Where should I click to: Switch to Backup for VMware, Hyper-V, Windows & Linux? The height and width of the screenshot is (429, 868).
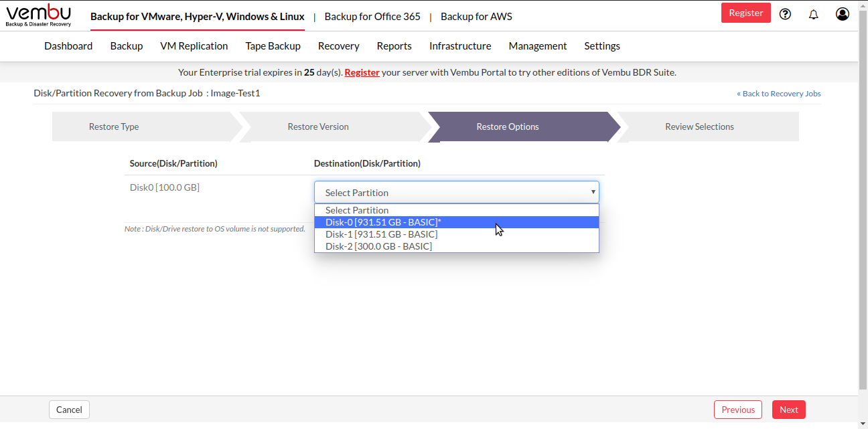[x=198, y=16]
